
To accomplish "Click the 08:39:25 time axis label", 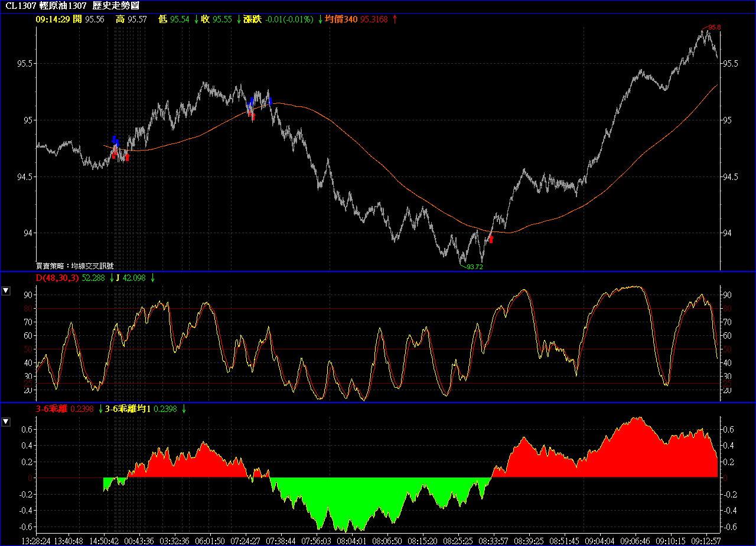I will (529, 540).
